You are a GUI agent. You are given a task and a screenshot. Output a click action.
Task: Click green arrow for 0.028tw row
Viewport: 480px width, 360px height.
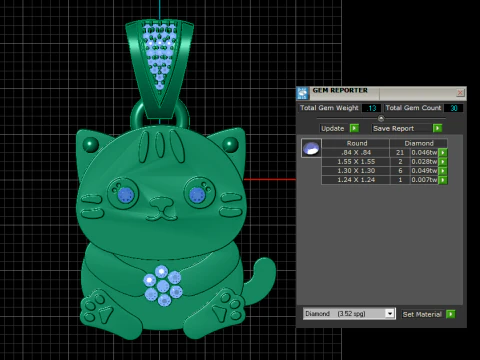443,162
